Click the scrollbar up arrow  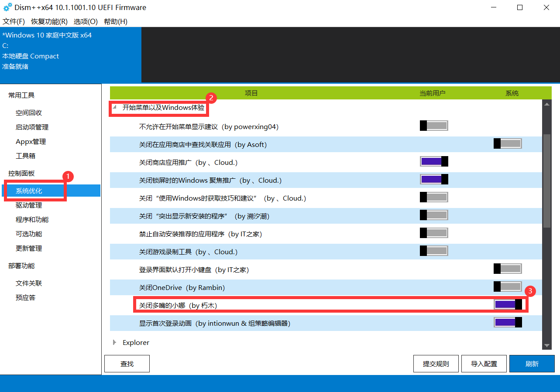(547, 104)
